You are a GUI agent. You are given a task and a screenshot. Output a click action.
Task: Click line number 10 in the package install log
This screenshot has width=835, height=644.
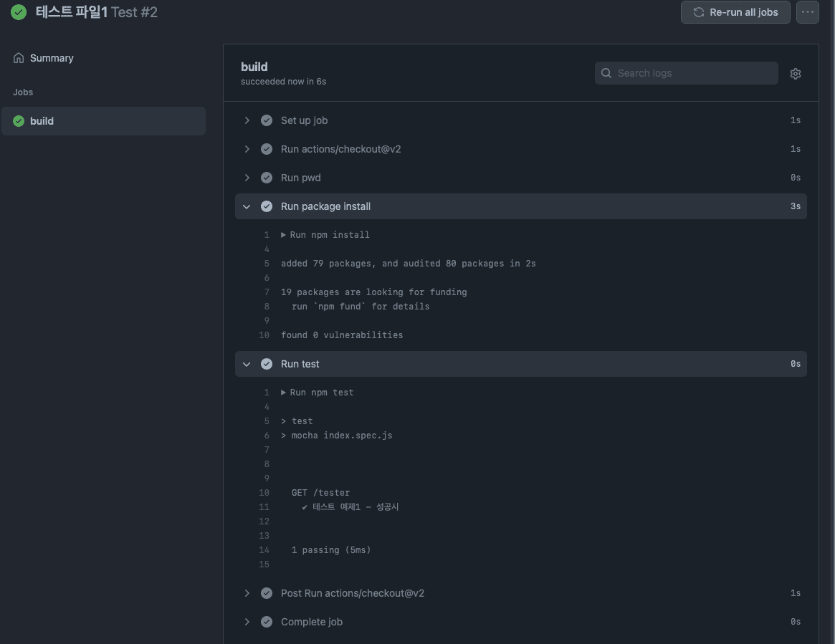[x=264, y=335]
